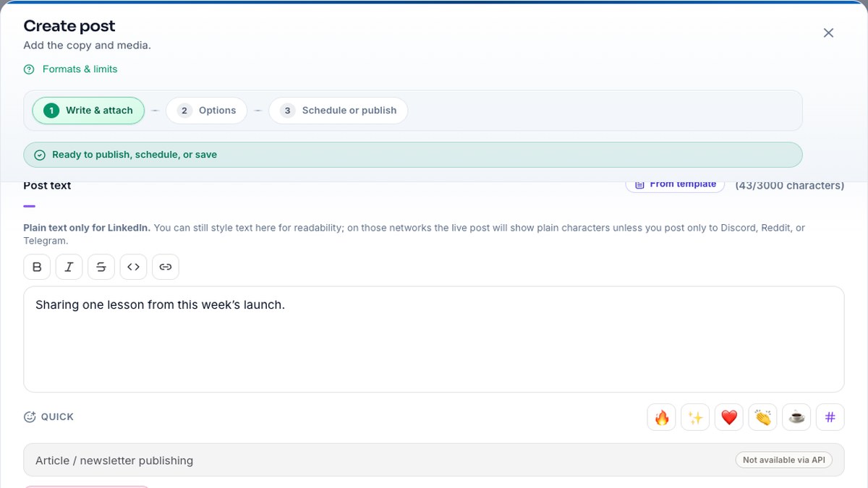Click the 43/3000 characters counter
This screenshot has height=488, width=868.
pos(790,186)
